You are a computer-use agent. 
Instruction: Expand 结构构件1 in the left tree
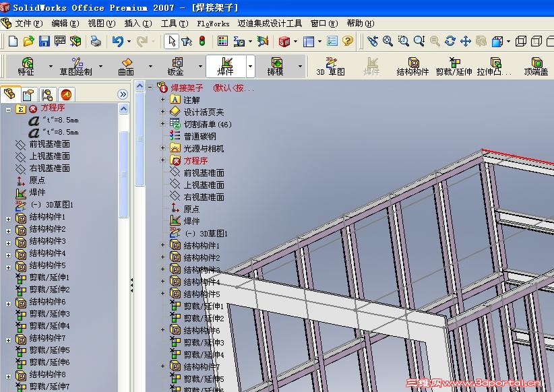[x=8, y=219]
